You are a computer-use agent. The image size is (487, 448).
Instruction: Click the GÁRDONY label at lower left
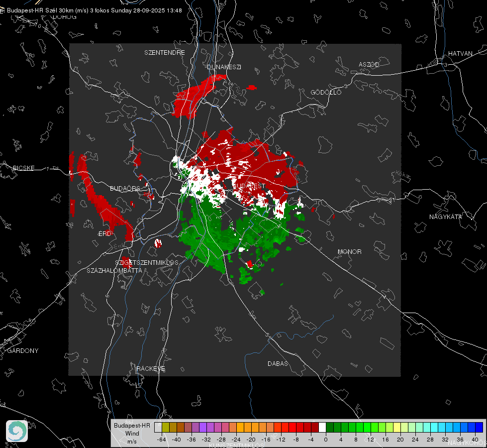(x=23, y=351)
